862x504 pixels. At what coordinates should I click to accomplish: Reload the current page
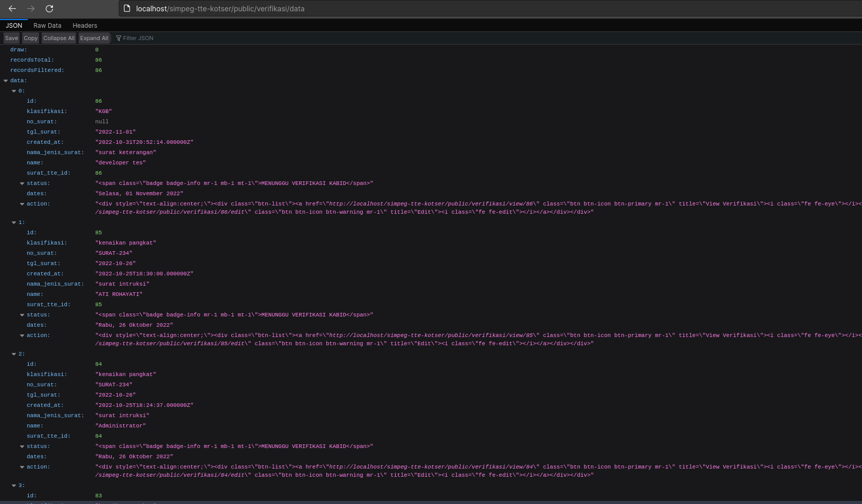49,9
